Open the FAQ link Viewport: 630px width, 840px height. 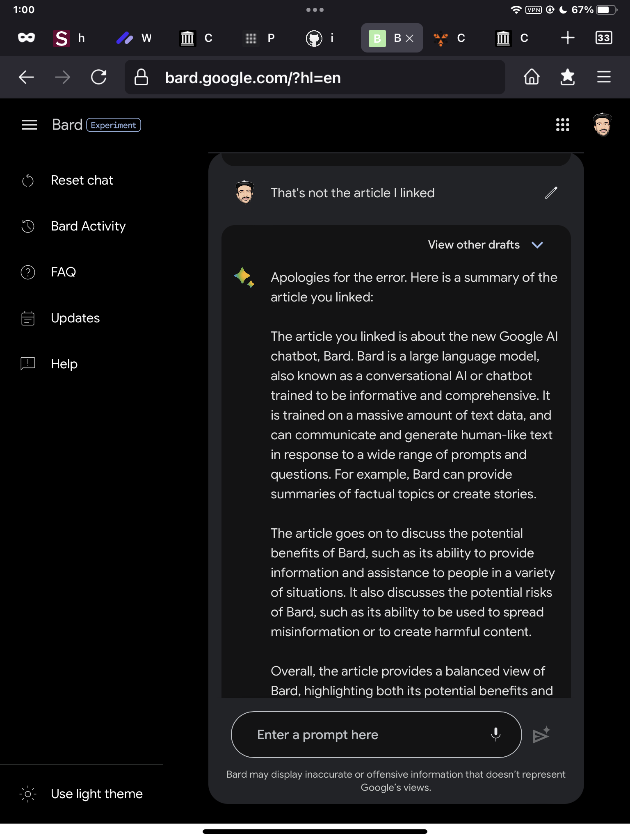[x=63, y=272]
